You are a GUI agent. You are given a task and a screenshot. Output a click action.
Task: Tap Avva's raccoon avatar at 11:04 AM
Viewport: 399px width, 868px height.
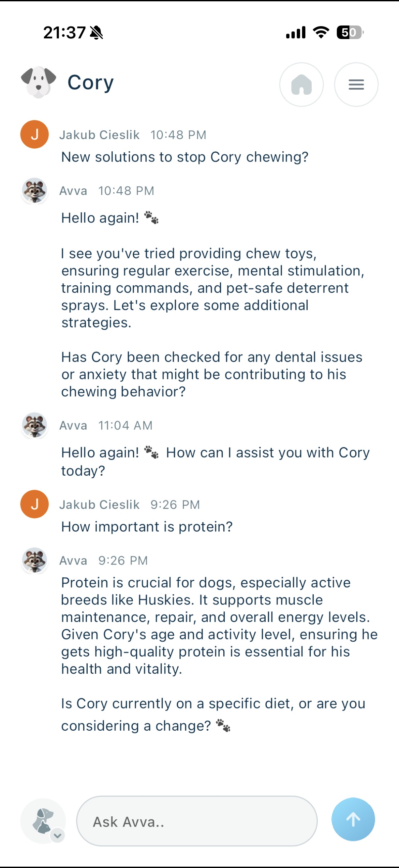coord(34,425)
